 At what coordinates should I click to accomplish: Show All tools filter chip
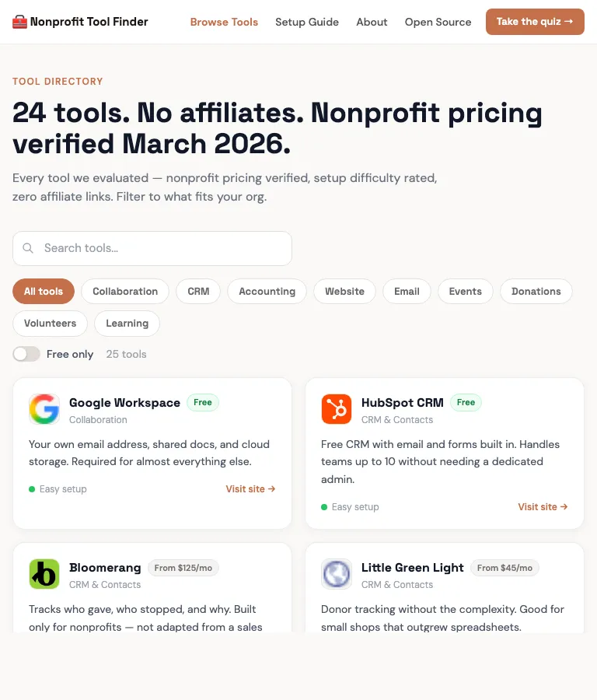(x=44, y=292)
